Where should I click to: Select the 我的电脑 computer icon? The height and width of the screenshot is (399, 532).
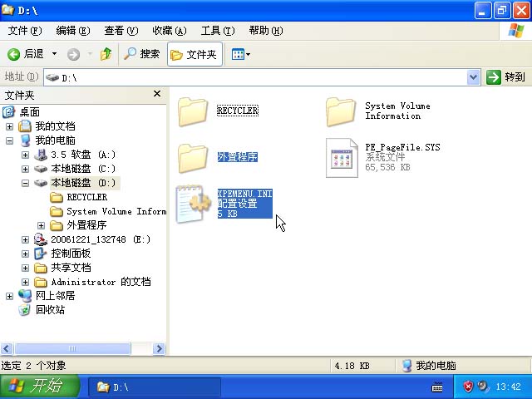click(x=25, y=140)
